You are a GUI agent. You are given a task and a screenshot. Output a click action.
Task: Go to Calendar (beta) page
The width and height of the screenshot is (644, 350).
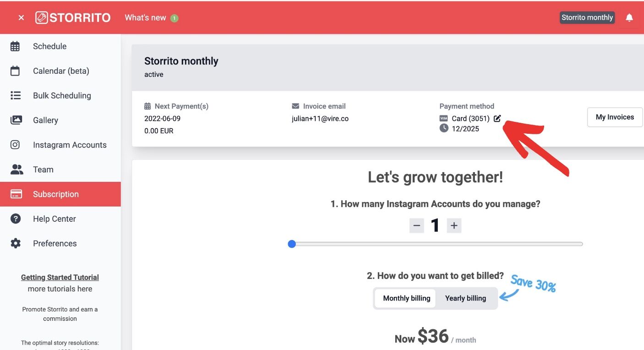pos(61,71)
